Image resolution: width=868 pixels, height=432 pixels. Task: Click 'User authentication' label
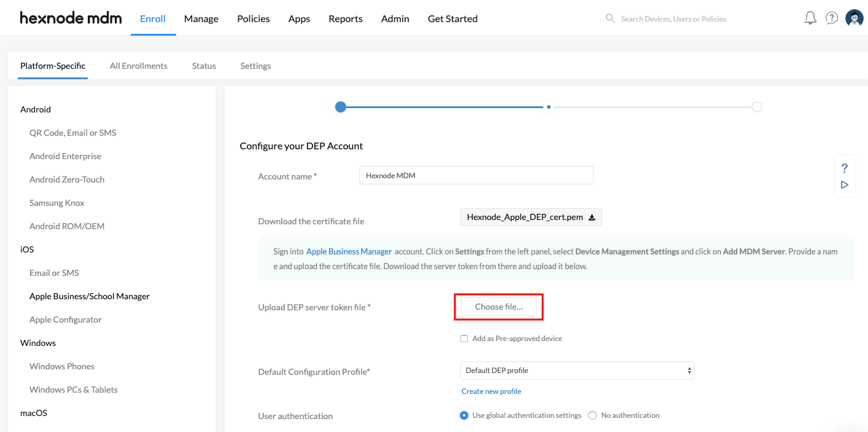click(295, 416)
